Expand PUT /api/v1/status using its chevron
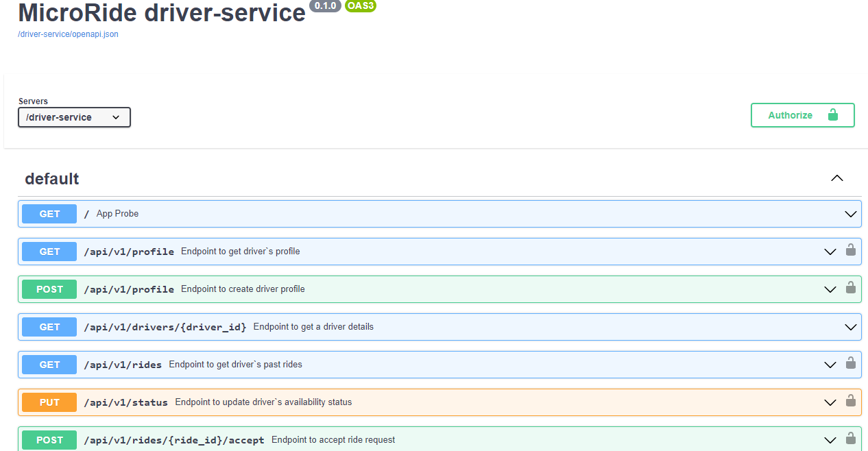The width and height of the screenshot is (868, 451). pos(830,402)
